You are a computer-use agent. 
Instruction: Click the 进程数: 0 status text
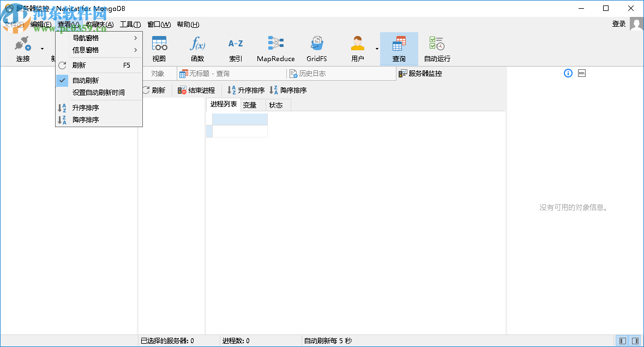coord(236,341)
